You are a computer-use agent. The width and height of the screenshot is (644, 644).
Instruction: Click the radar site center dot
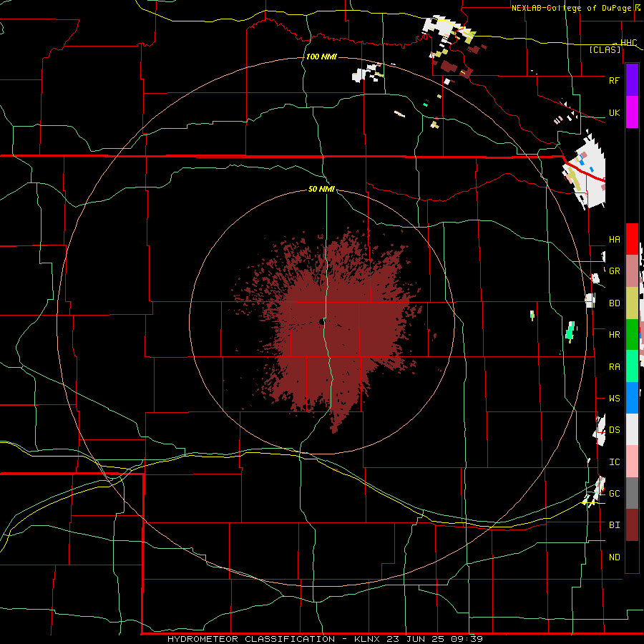point(321,321)
